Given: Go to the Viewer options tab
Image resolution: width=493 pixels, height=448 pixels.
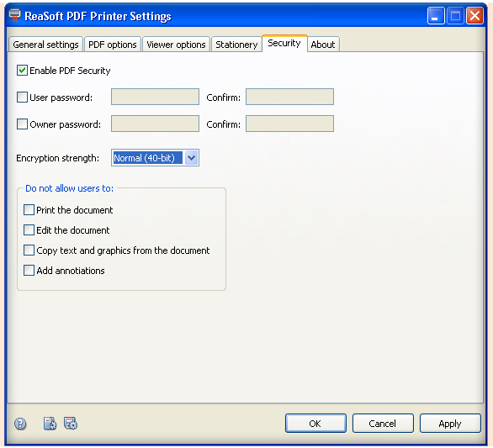Looking at the screenshot, I should click(x=176, y=45).
